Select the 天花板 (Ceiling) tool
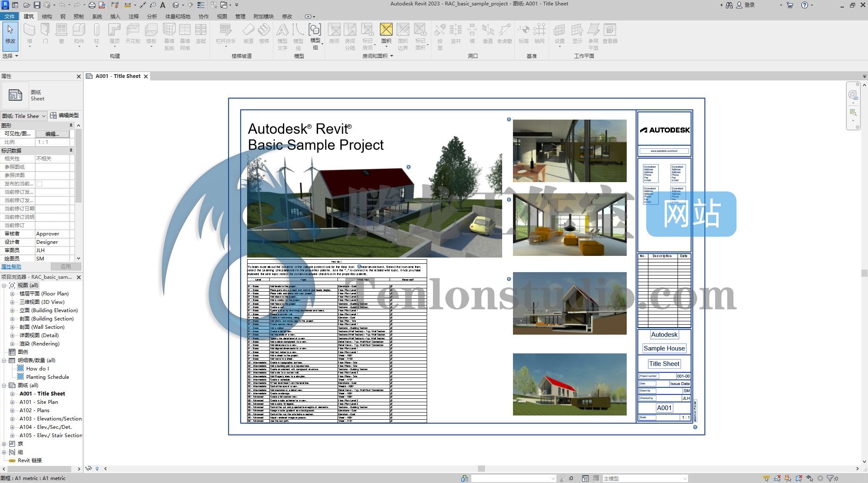 [133, 34]
